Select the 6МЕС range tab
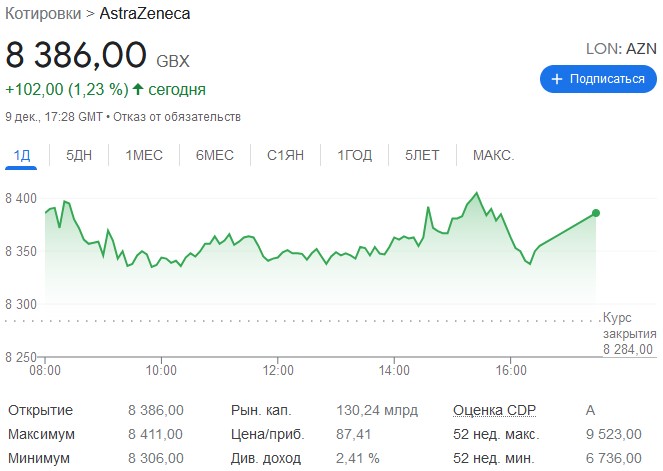The height and width of the screenshot is (471, 663). click(x=215, y=156)
